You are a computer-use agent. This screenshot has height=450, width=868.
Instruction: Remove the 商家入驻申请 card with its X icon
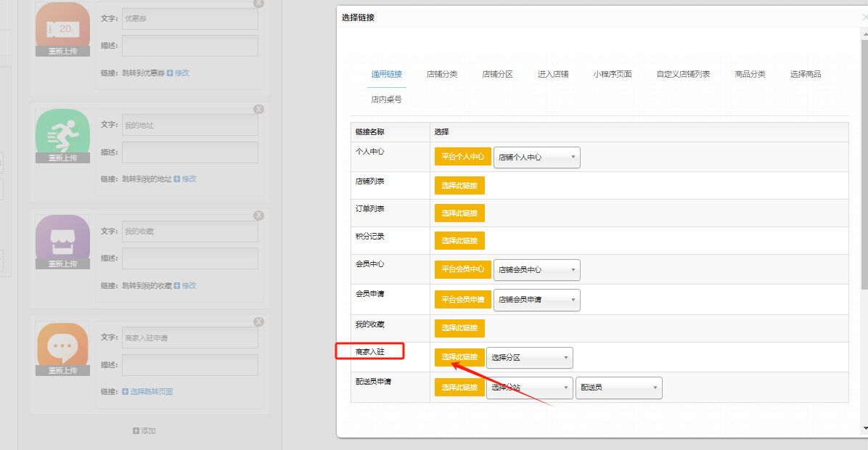click(x=258, y=322)
